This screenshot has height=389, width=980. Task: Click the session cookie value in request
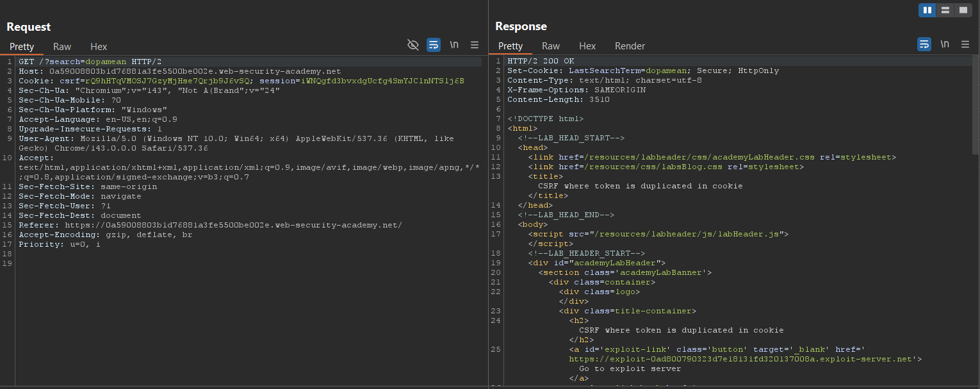click(x=382, y=81)
